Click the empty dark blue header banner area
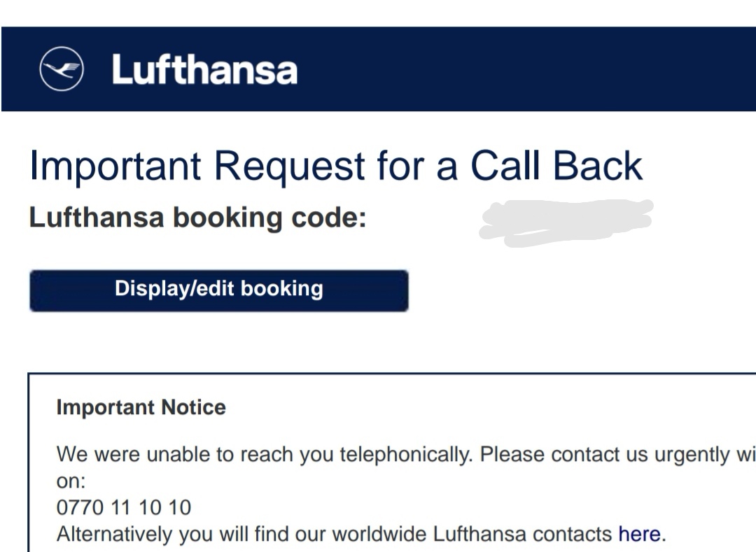 pyautogui.click(x=526, y=69)
